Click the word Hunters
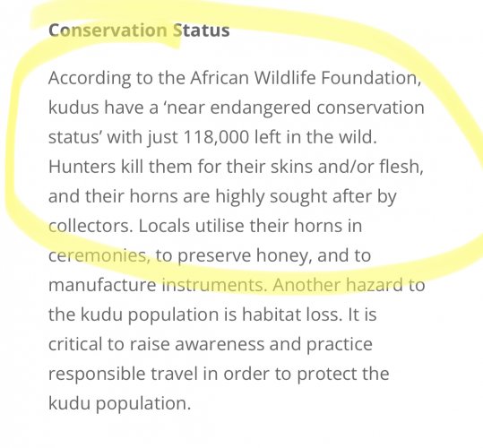Viewport: 483px width, 448px height. pyautogui.click(x=82, y=167)
